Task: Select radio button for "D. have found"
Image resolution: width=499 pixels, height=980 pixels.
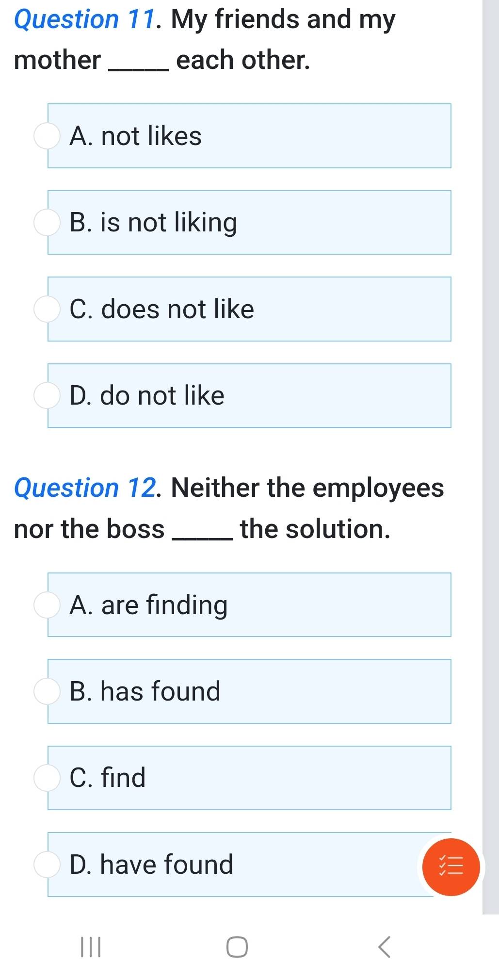Action: (x=47, y=865)
